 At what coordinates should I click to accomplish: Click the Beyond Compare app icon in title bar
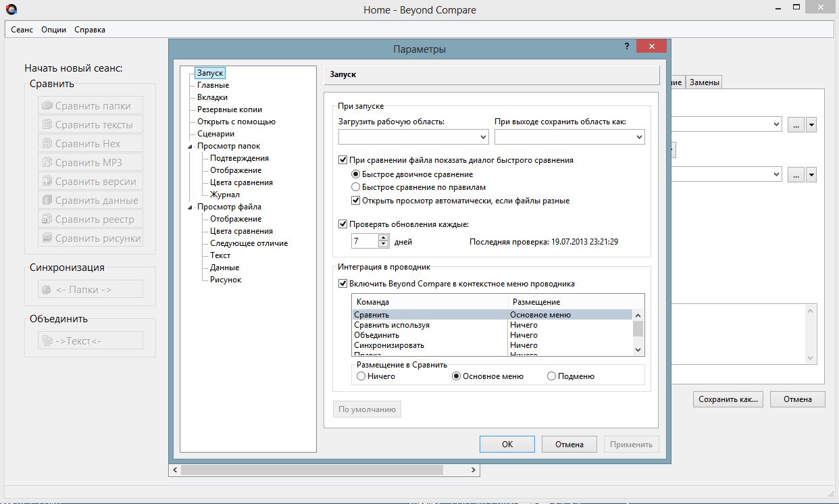(11, 9)
